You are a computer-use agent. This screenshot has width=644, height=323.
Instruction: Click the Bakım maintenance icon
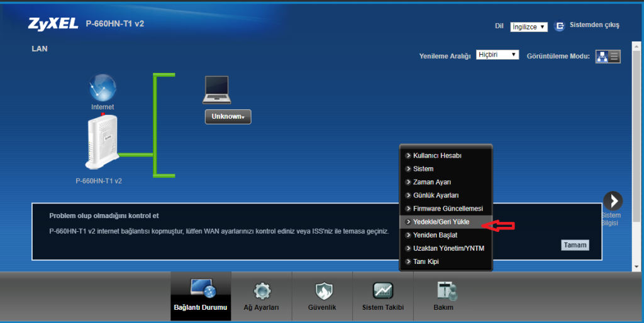pyautogui.click(x=447, y=291)
